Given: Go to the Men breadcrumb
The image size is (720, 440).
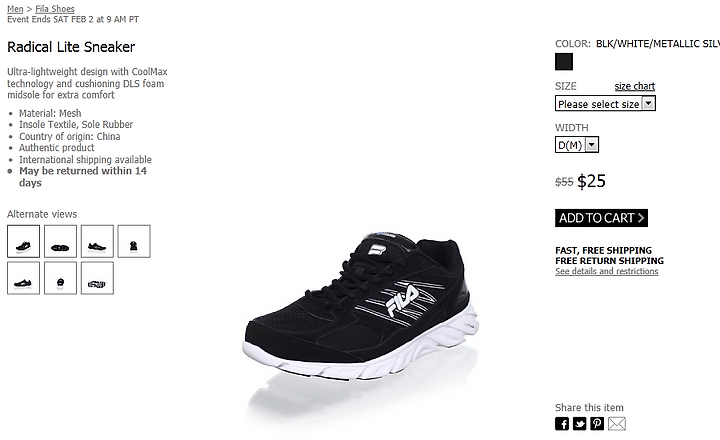Looking at the screenshot, I should (x=15, y=9).
